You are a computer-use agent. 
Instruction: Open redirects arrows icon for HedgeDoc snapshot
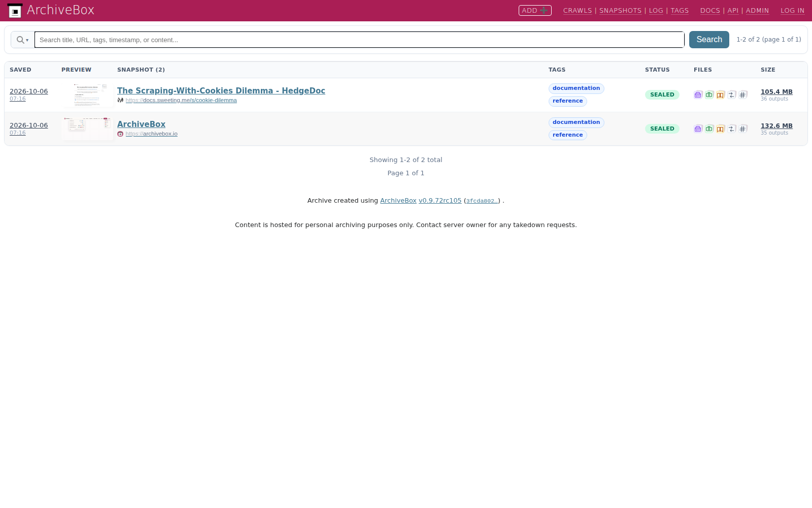pyautogui.click(x=731, y=95)
